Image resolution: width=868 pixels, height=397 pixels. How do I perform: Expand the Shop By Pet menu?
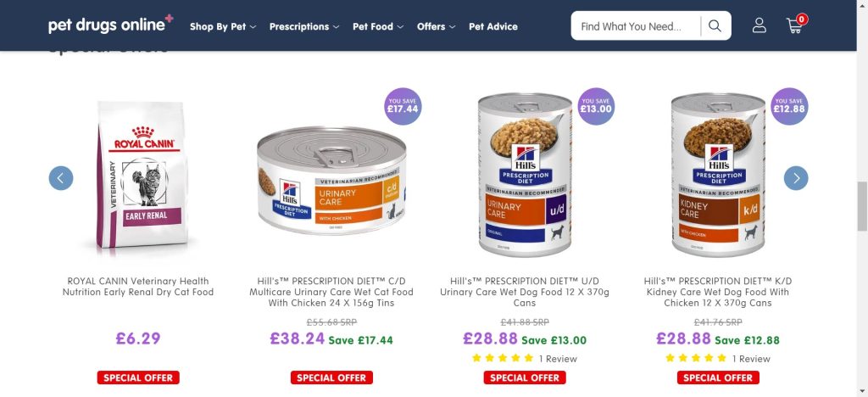click(223, 26)
